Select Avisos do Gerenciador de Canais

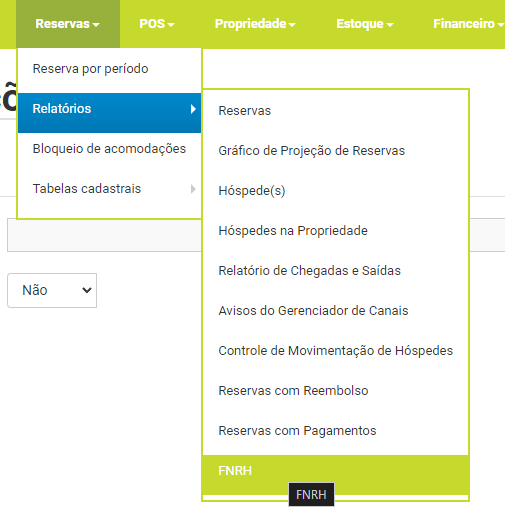[335, 311]
